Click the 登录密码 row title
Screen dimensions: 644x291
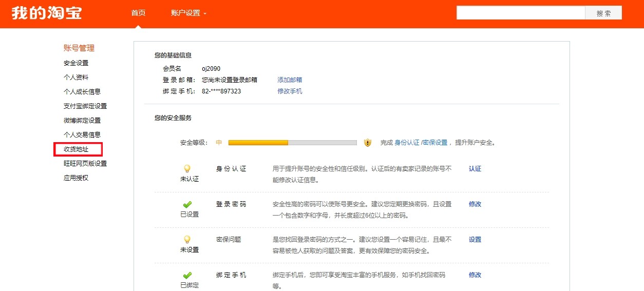[x=231, y=204]
